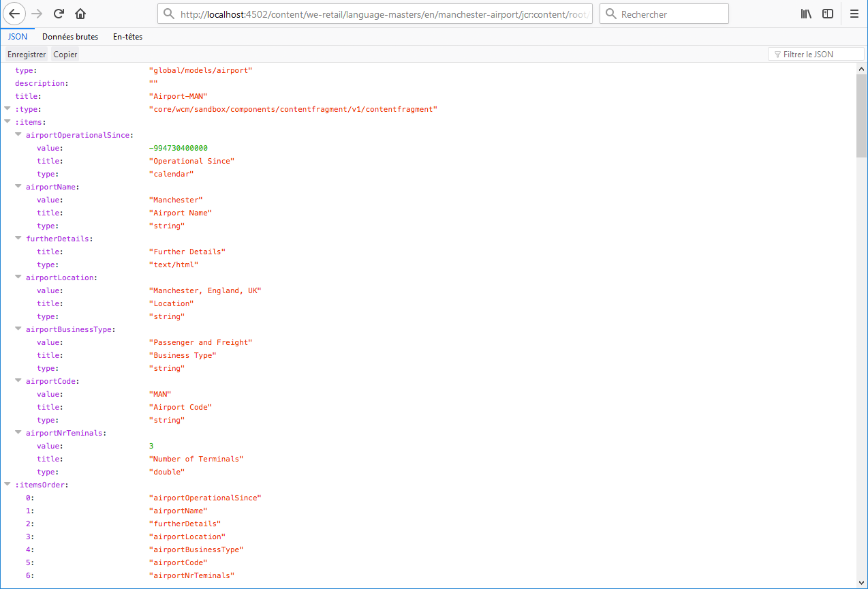Select itemsOrder row 0 airportOperationalSince
868x589 pixels.
[x=205, y=498]
